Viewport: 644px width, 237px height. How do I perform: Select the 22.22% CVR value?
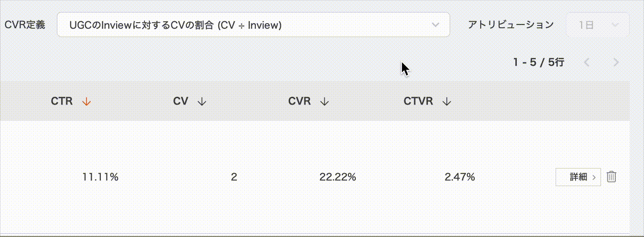tap(338, 176)
